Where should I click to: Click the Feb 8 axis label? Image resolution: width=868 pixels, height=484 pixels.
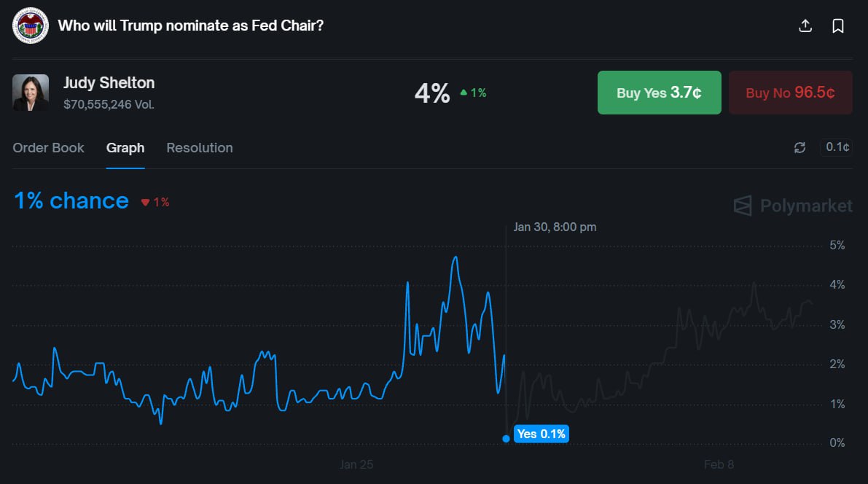click(x=719, y=464)
